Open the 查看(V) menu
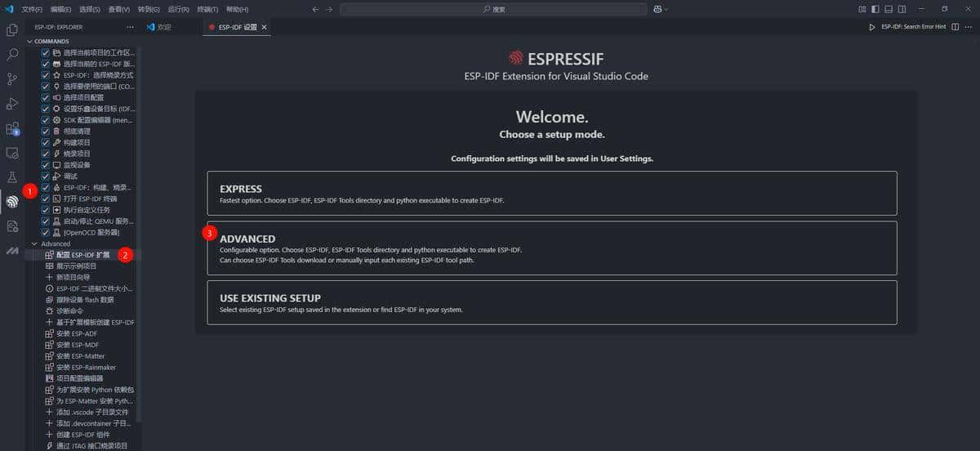Image resolution: width=980 pixels, height=451 pixels. [119, 9]
